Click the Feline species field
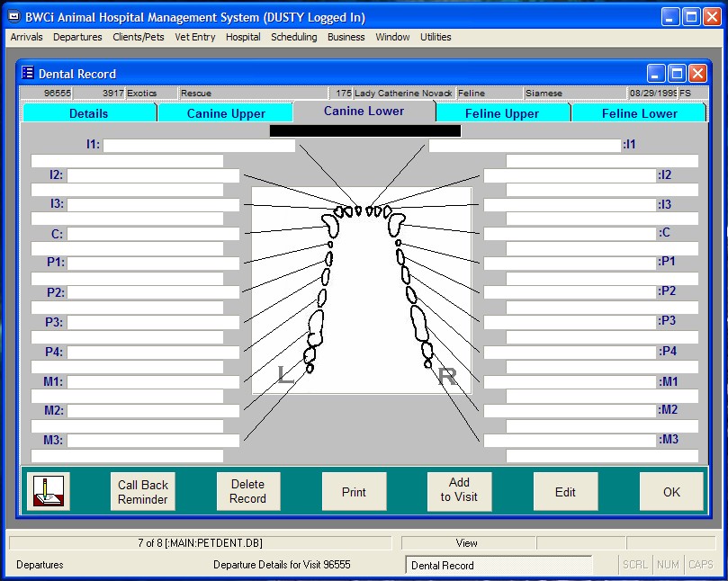This screenshot has height=581, width=728. (490, 93)
